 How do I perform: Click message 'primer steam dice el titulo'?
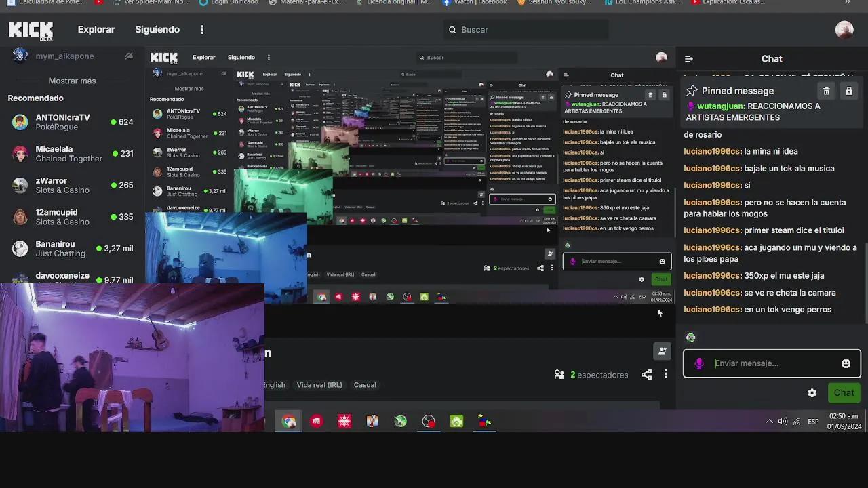pyautogui.click(x=793, y=230)
